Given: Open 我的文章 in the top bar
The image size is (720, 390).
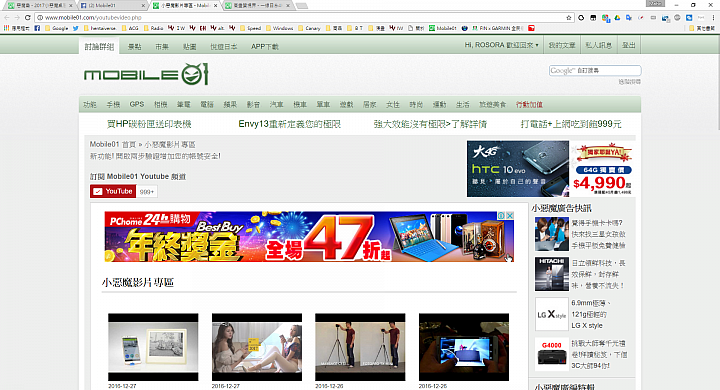Looking at the screenshot, I should (562, 45).
